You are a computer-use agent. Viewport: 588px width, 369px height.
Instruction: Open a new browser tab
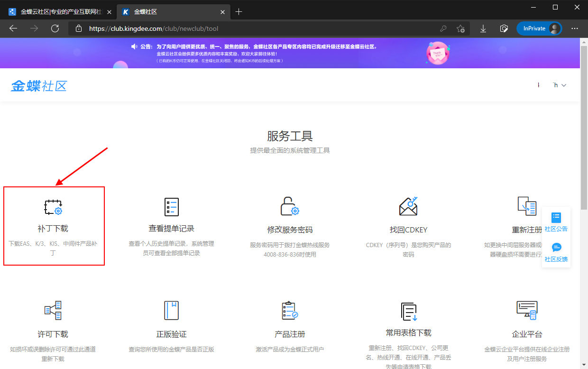tap(239, 12)
